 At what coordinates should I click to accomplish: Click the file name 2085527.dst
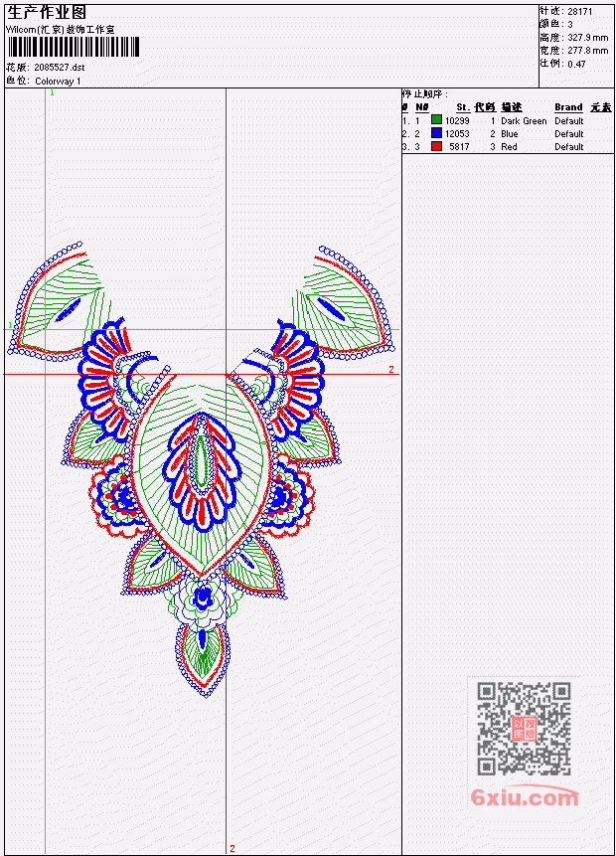(x=60, y=68)
